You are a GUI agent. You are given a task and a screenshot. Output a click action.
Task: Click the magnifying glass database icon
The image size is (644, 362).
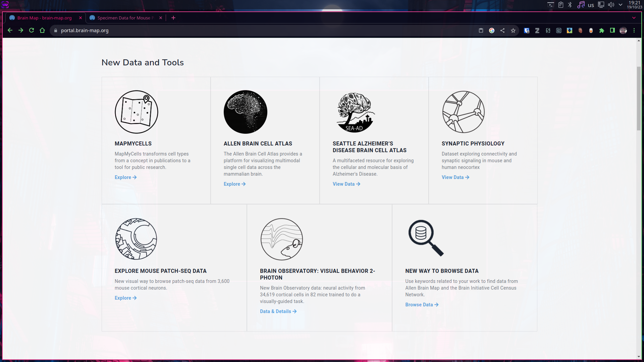(x=425, y=238)
